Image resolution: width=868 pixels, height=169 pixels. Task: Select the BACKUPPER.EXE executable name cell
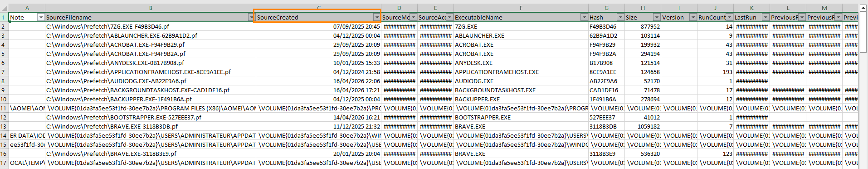[x=521, y=99]
